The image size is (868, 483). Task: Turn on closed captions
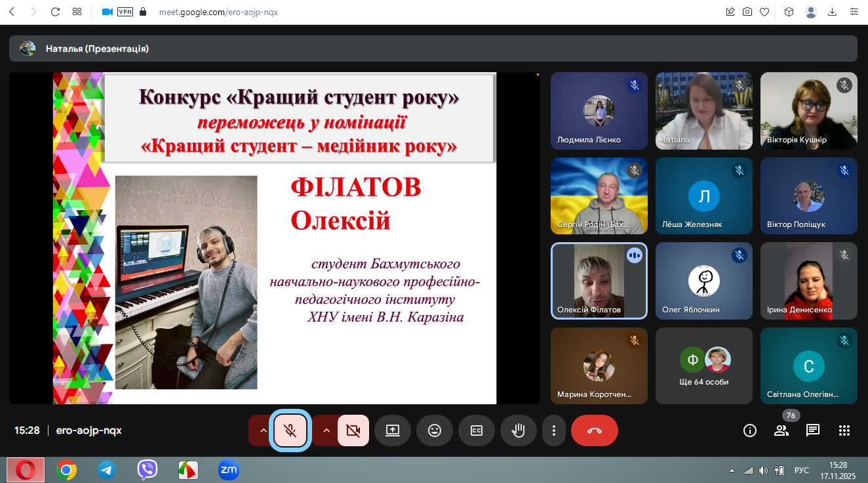(476, 430)
